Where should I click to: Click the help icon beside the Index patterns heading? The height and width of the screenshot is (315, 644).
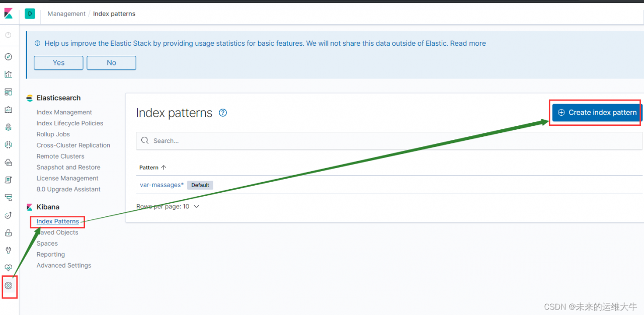[223, 113]
